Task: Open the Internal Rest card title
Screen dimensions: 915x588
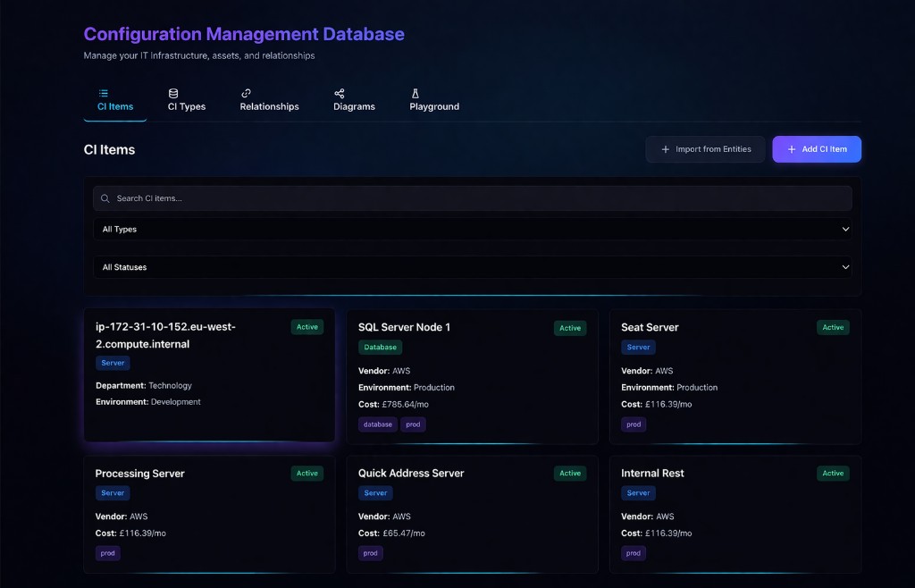Action: [x=652, y=473]
